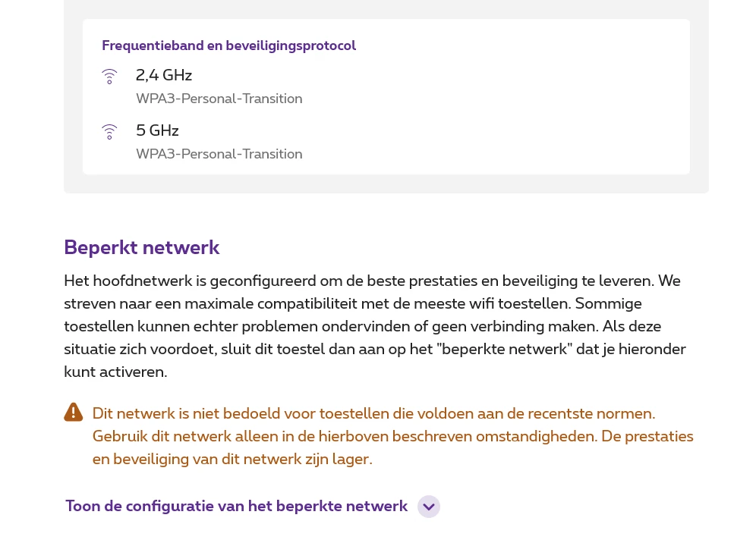This screenshot has width=756, height=543.
Task: Open "Toon de configuratie van het beperkte netwerk"
Action: click(236, 506)
